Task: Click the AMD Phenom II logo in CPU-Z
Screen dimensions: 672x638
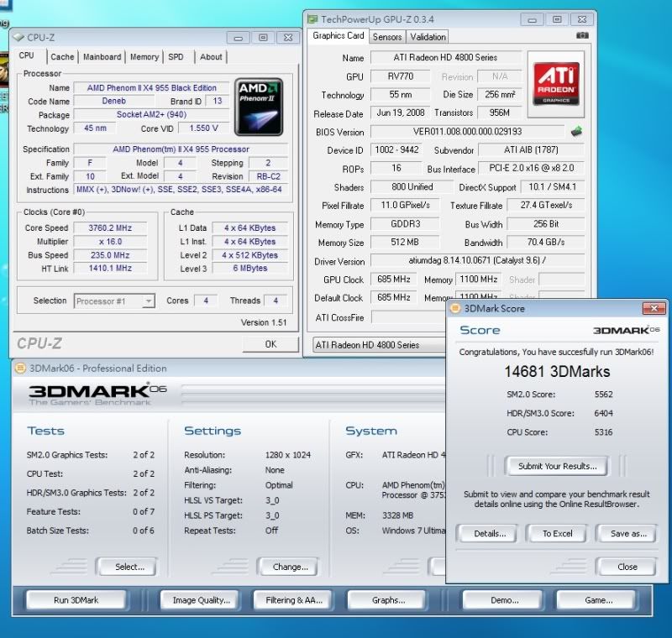Action: 259,107
